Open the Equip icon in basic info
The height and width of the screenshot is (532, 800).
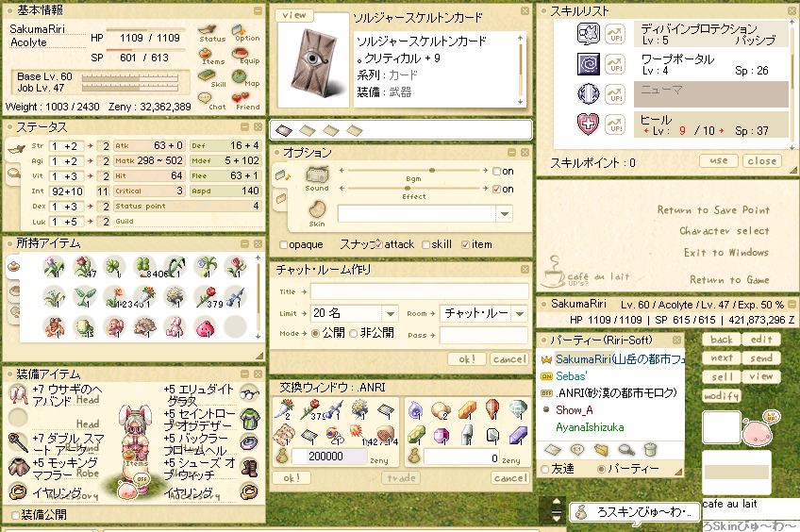240,53
